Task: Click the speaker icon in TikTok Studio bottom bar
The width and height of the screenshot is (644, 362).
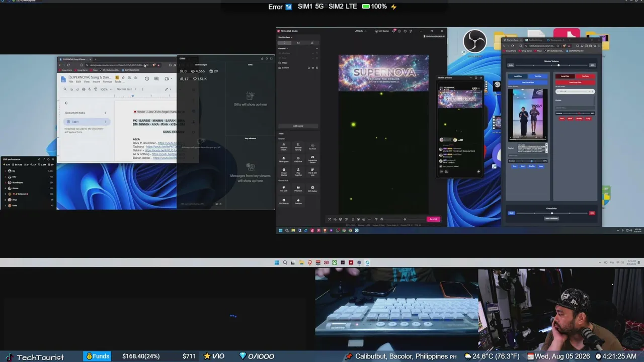Action: click(x=382, y=219)
